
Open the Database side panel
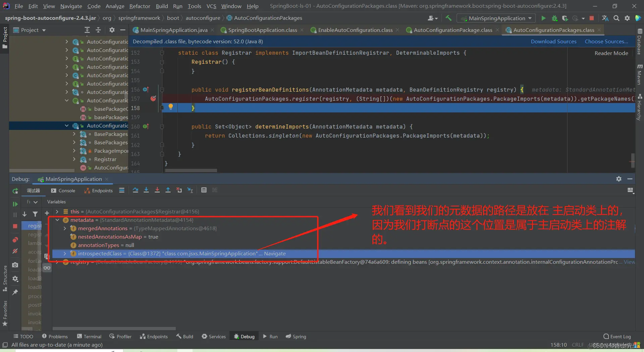pyautogui.click(x=640, y=42)
